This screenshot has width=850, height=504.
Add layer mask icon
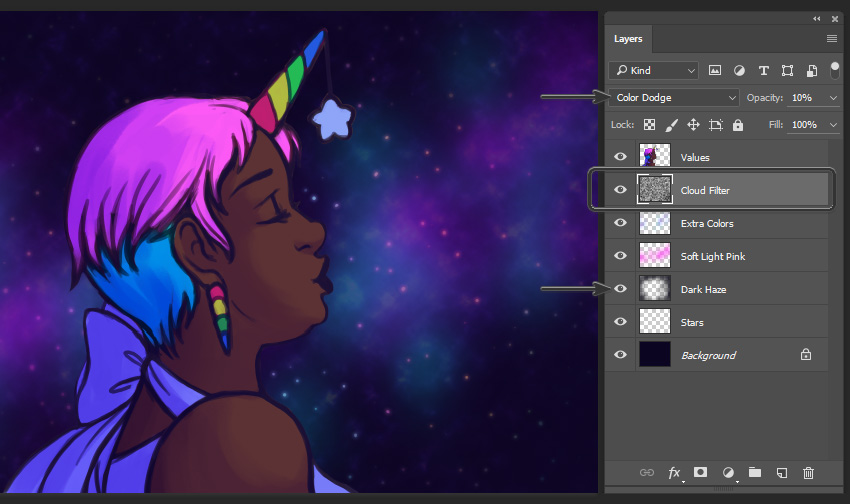coord(700,472)
